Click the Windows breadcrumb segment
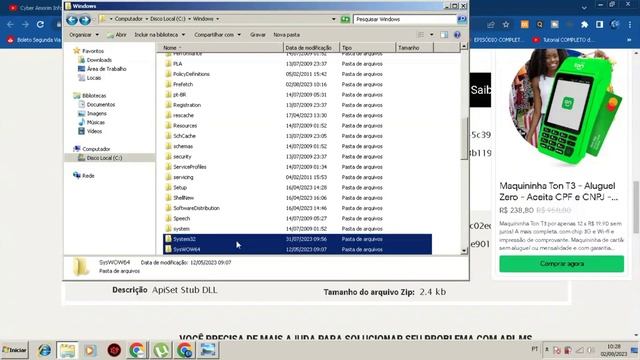 click(203, 19)
